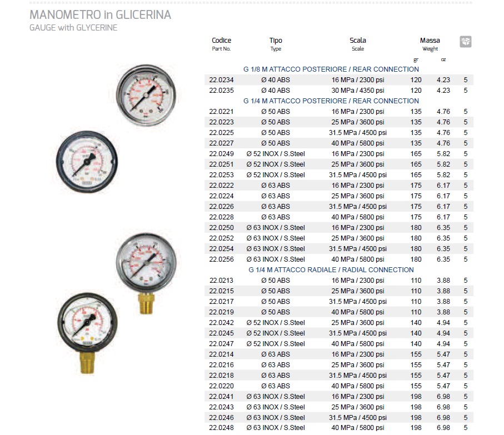Click part number 22.0234
The width and height of the screenshot is (504, 435).
[221, 80]
